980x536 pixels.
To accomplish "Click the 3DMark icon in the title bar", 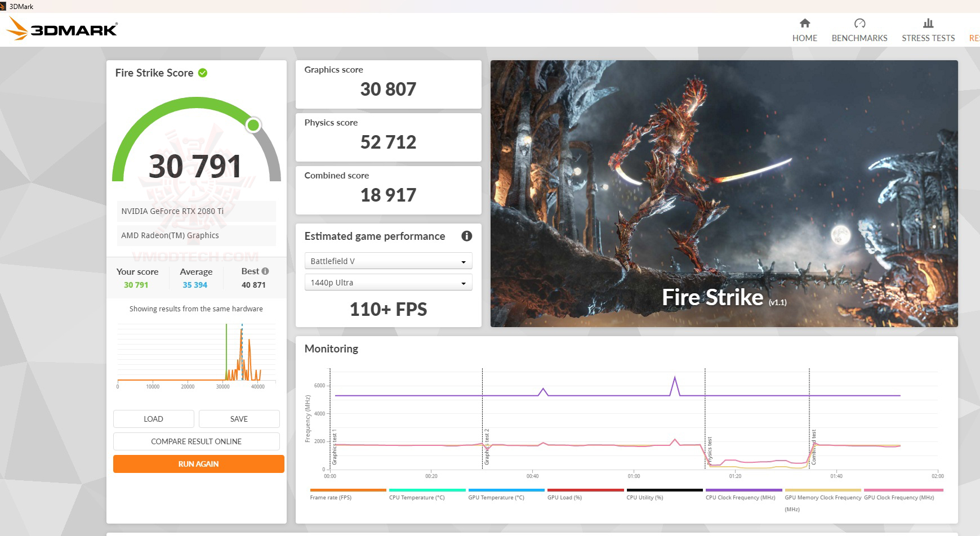I will click(x=5, y=6).
